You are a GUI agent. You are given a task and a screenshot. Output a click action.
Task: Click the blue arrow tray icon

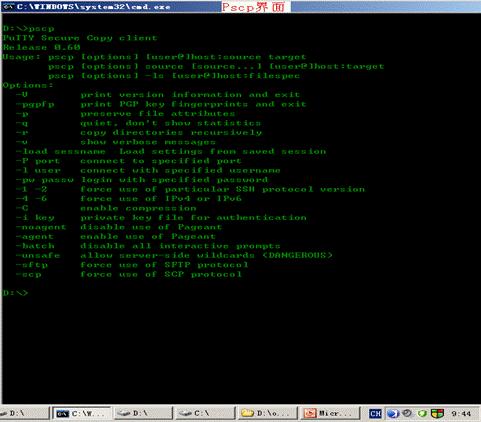pyautogui.click(x=393, y=414)
